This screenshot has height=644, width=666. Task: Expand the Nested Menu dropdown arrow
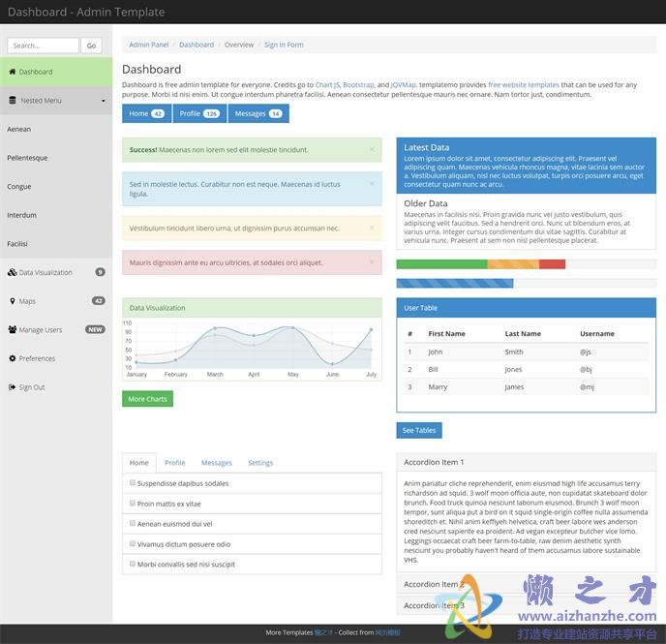(103, 101)
